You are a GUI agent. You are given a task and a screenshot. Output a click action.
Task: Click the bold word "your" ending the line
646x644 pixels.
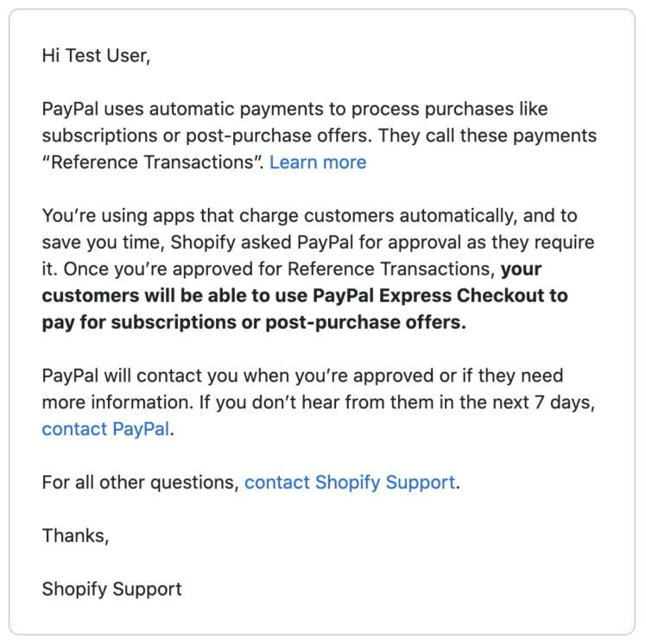click(x=521, y=269)
